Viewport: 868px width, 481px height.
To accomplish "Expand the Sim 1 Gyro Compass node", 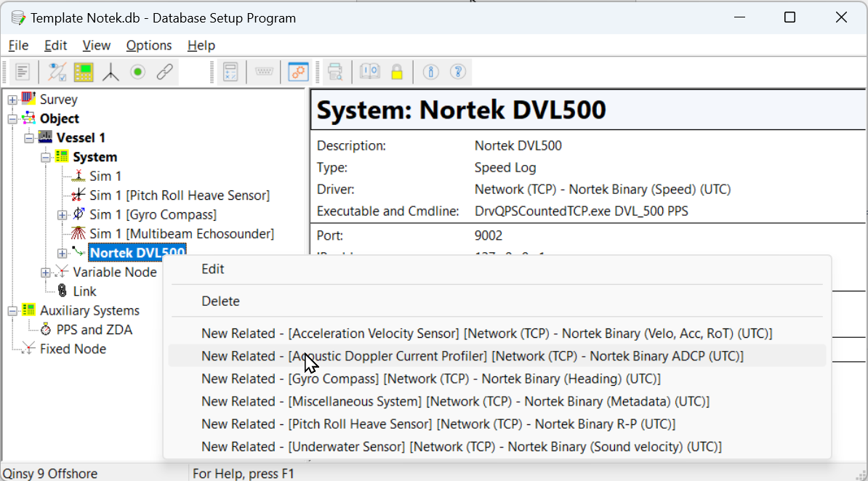I will (x=63, y=215).
